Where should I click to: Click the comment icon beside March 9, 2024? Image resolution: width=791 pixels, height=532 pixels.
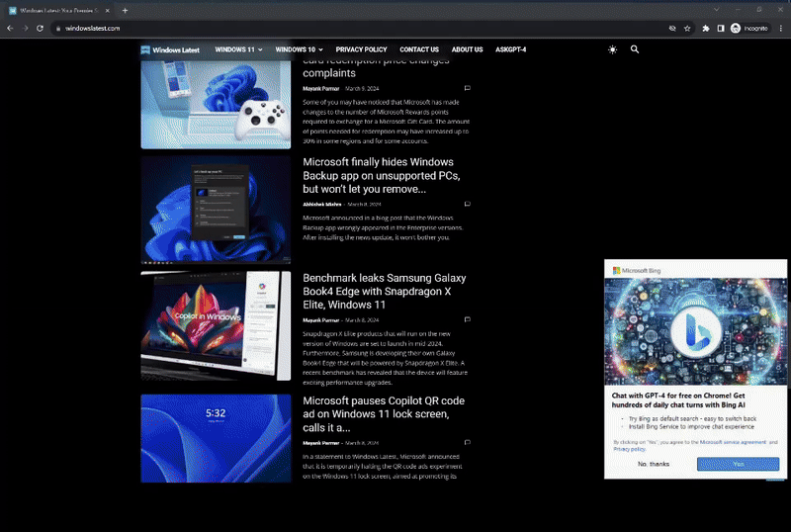[x=467, y=88]
